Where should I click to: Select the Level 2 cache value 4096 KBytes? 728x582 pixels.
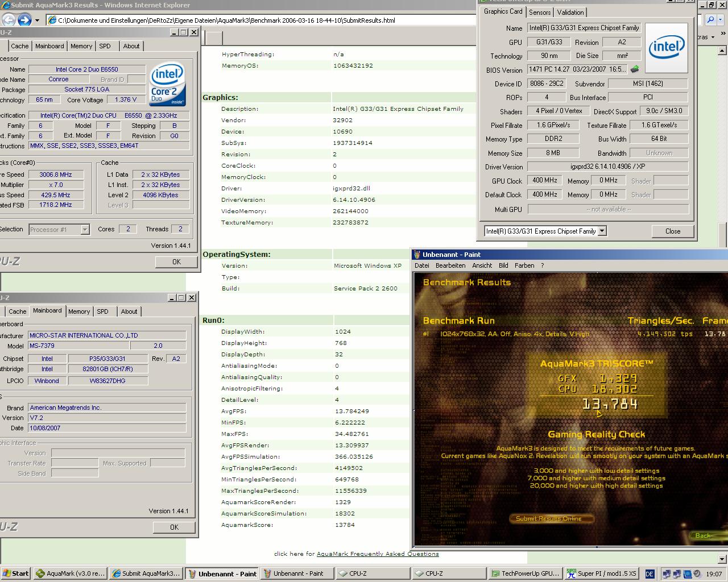point(161,195)
